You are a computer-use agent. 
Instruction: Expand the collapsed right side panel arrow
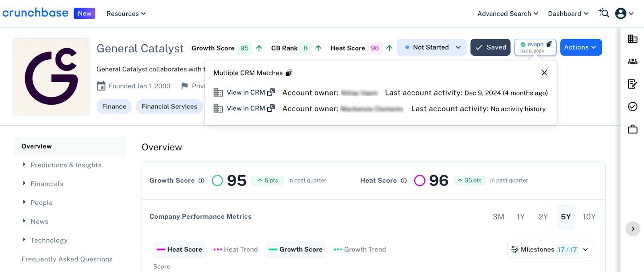[633, 229]
